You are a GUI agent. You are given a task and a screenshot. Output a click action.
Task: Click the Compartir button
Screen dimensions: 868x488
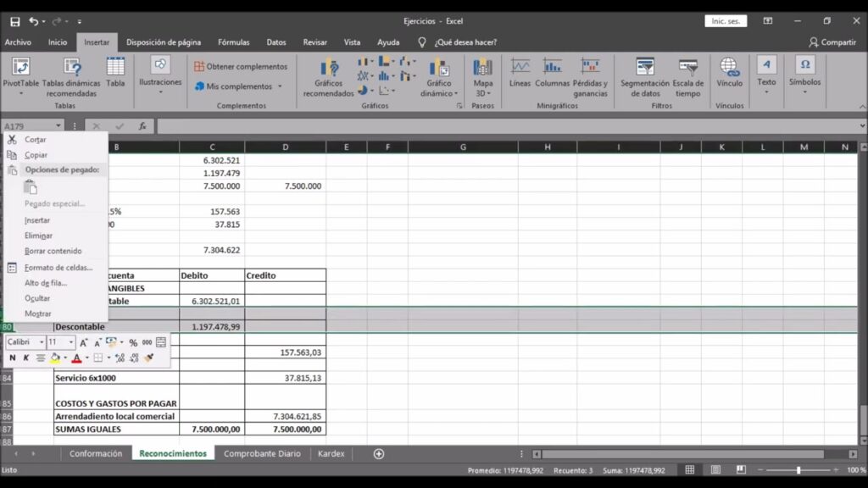pyautogui.click(x=832, y=42)
